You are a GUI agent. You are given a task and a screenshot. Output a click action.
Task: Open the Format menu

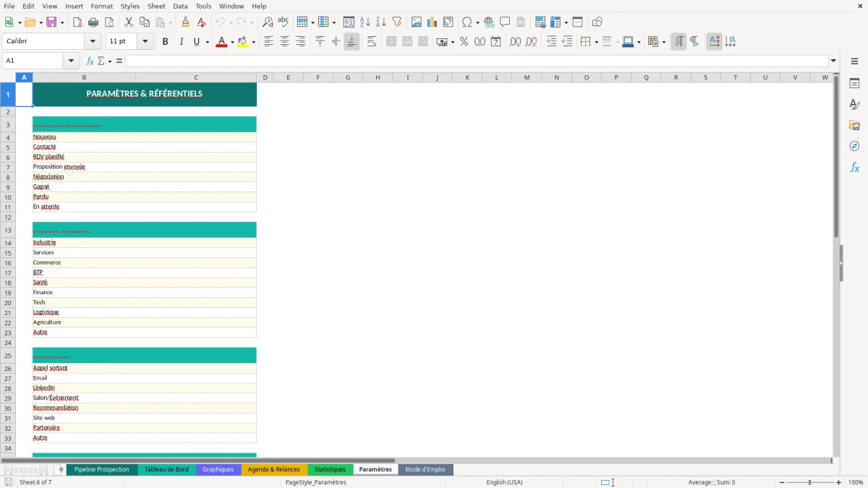101,6
